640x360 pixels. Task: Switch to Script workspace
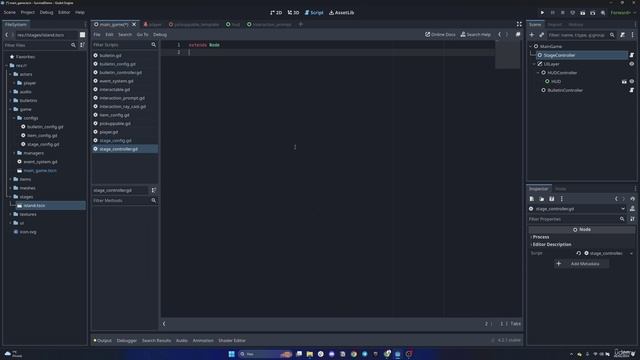point(314,13)
